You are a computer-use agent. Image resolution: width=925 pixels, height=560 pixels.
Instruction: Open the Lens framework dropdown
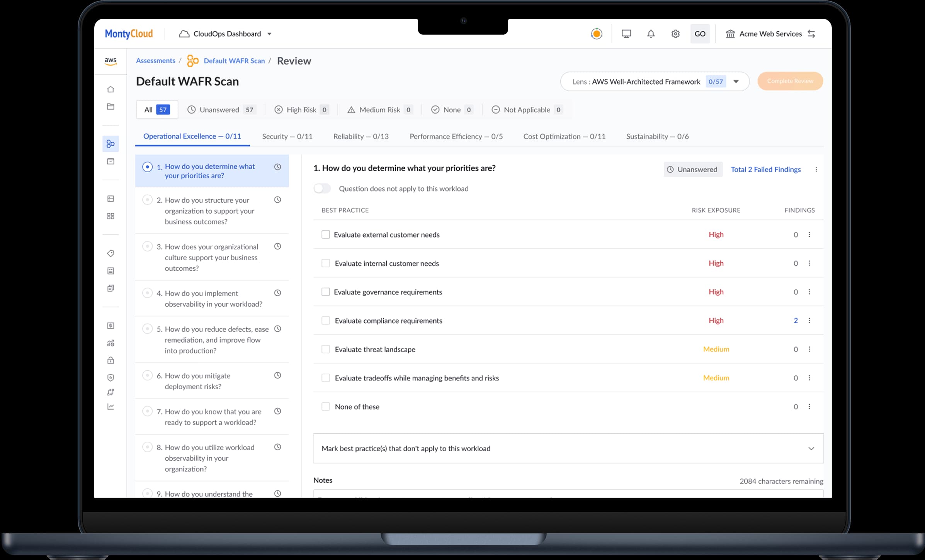(x=736, y=81)
